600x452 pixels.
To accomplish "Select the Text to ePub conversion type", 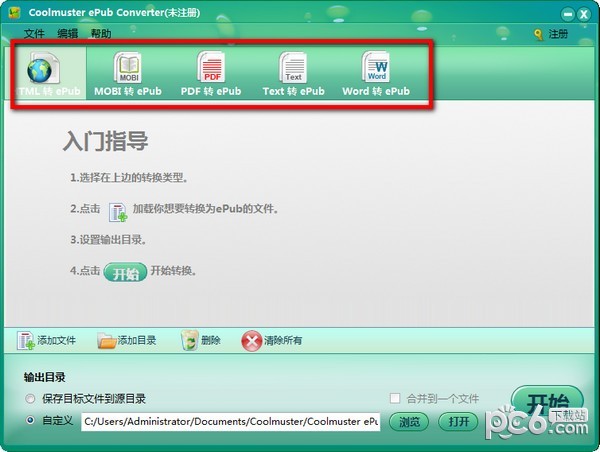I will tap(293, 74).
